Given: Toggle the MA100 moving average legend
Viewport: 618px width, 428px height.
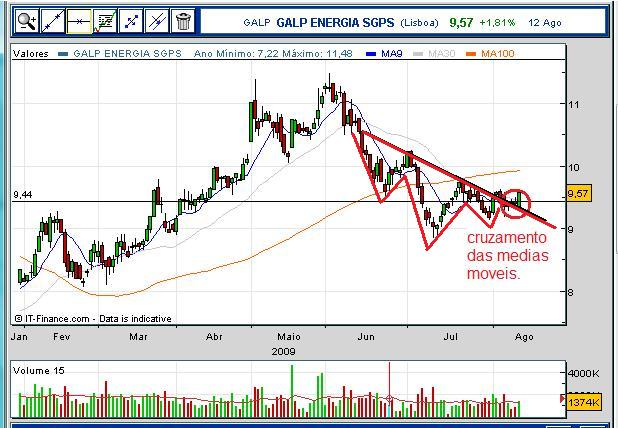Looking at the screenshot, I should (x=490, y=54).
